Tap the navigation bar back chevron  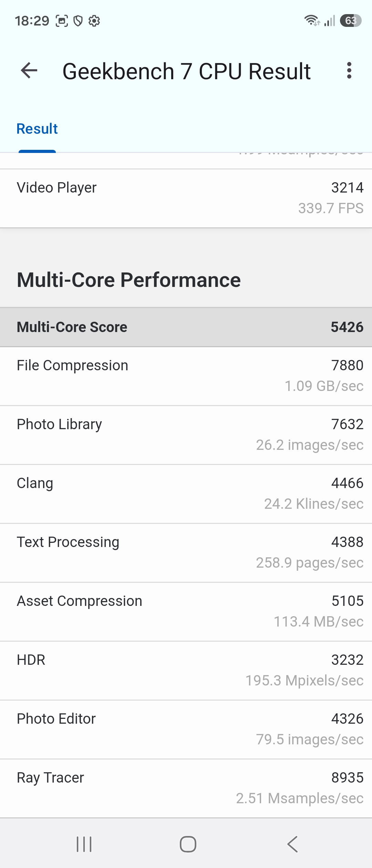coord(292,844)
